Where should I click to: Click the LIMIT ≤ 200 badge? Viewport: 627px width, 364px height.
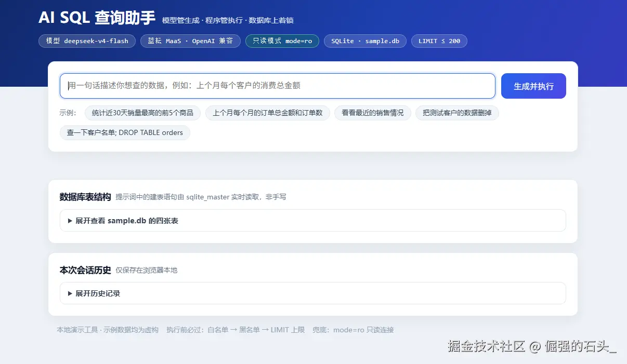click(x=439, y=41)
